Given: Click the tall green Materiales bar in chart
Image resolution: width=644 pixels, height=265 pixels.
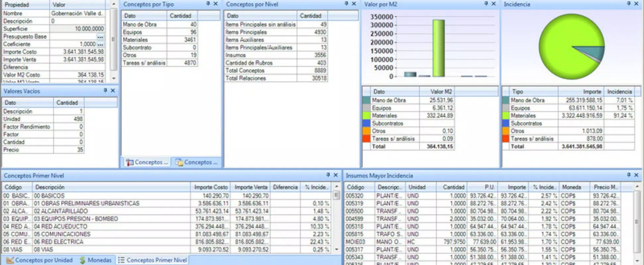Looking at the screenshot, I should 439,48.
